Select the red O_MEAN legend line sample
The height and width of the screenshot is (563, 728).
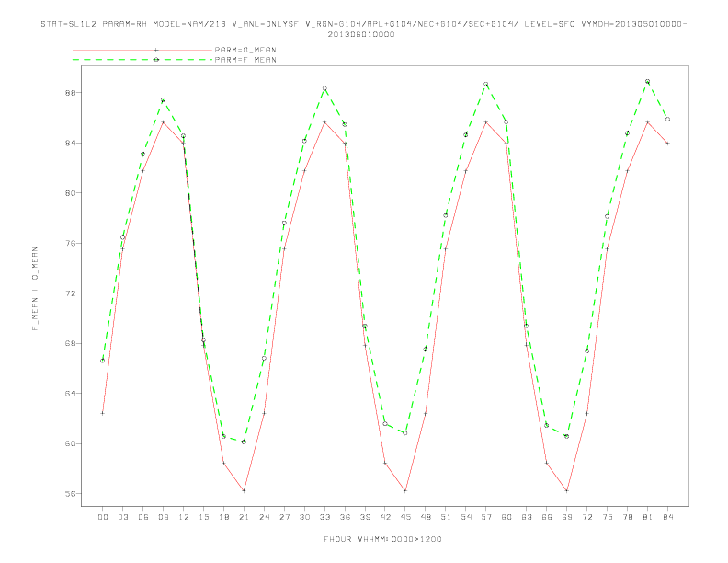[x=142, y=50]
